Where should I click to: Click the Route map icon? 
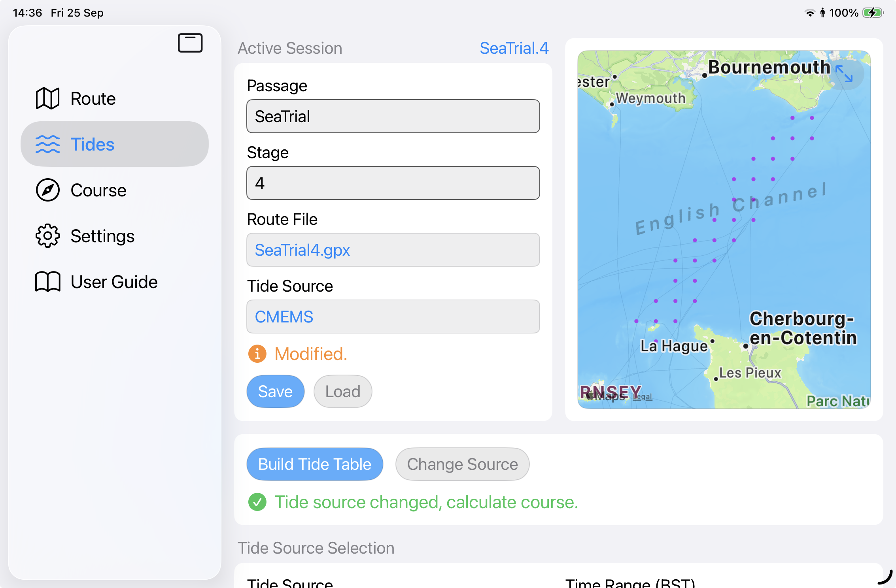pyautogui.click(x=47, y=98)
